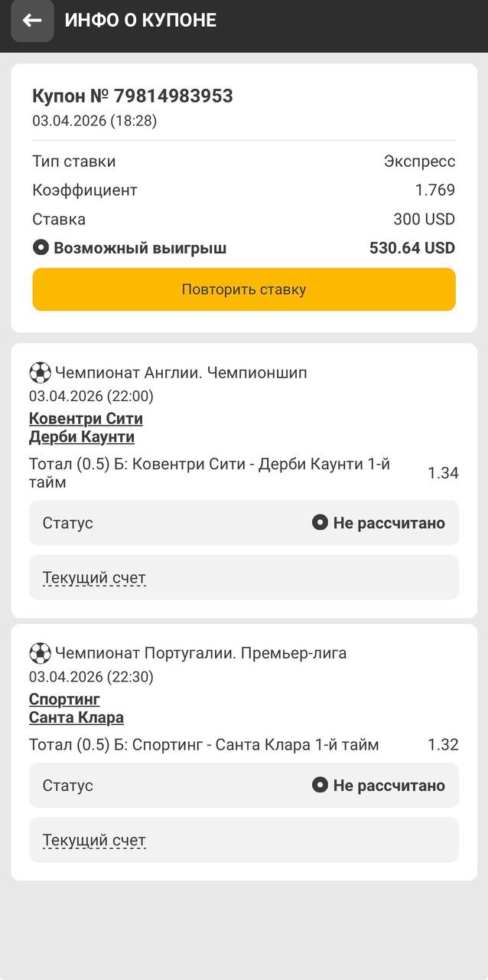488x980 pixels.
Task: Open the Санта Клара team link
Action: (x=76, y=717)
